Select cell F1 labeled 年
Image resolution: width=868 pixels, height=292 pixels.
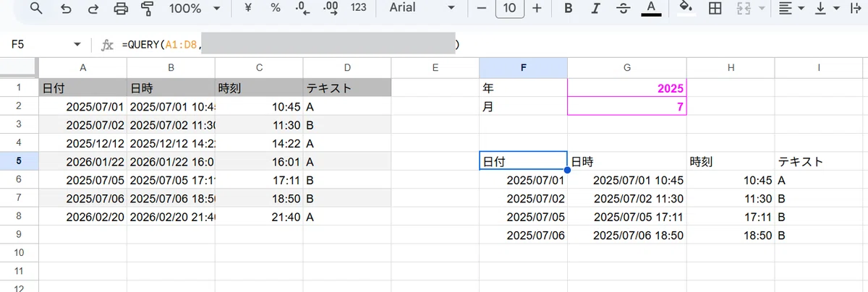(523, 88)
